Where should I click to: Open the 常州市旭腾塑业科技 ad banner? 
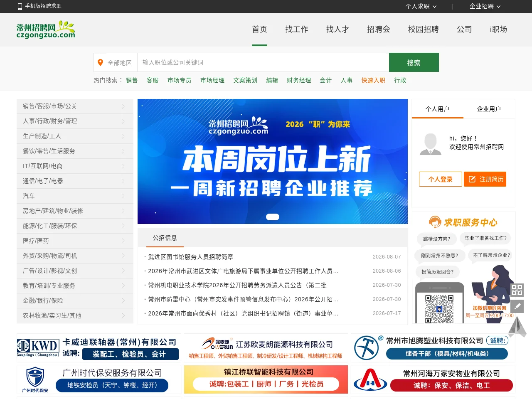tap(433, 348)
